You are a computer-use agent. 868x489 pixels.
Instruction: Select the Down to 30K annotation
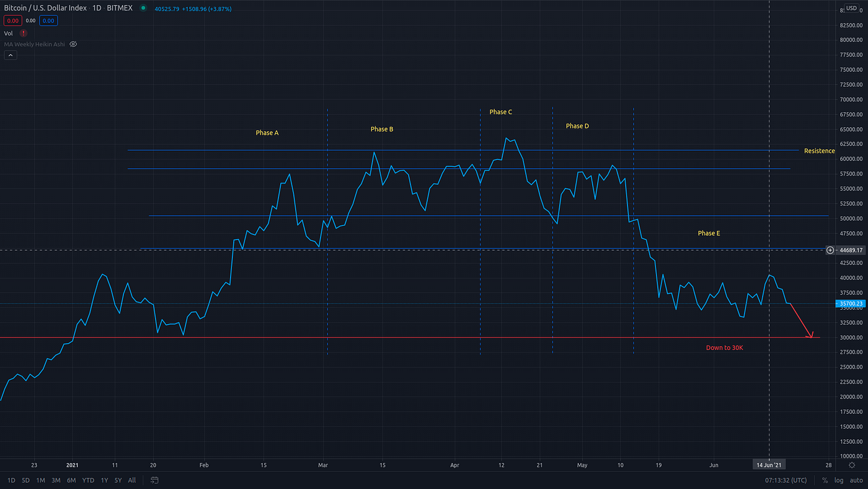(x=724, y=348)
